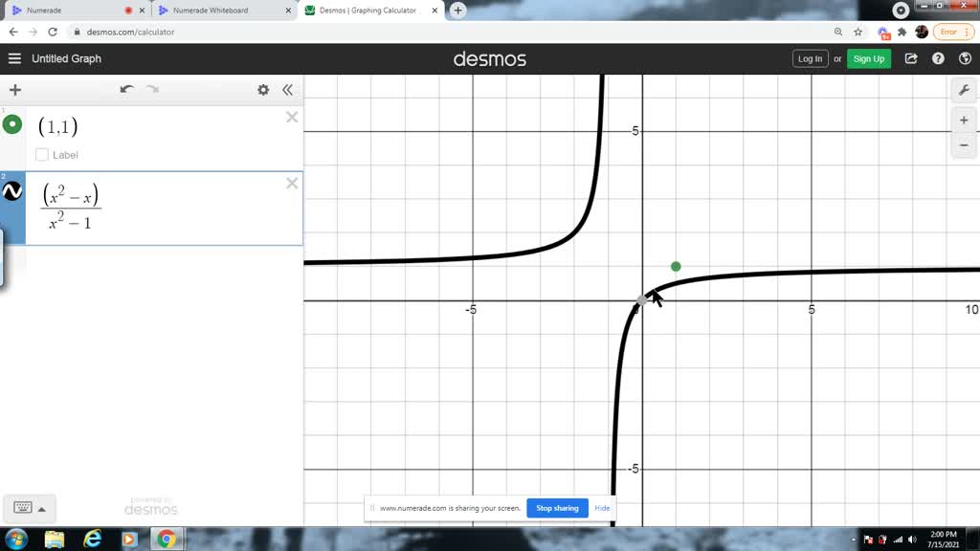Open the Desmos help menu

938,58
